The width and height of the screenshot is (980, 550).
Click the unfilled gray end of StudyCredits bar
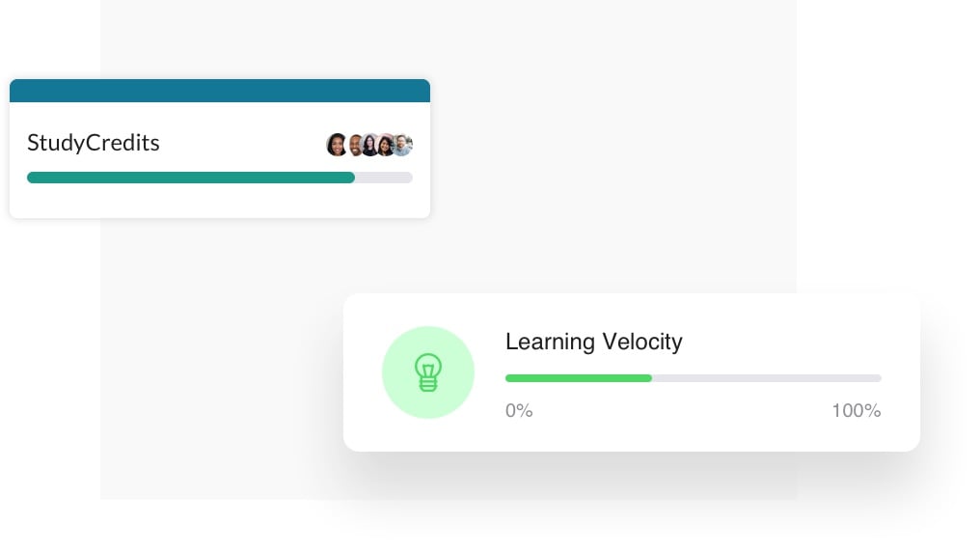click(x=385, y=178)
